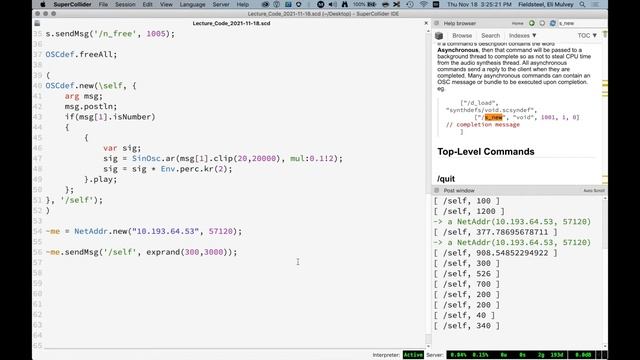Click code line 'msg.postln;'
The height and width of the screenshot is (360, 640).
click(x=91, y=107)
